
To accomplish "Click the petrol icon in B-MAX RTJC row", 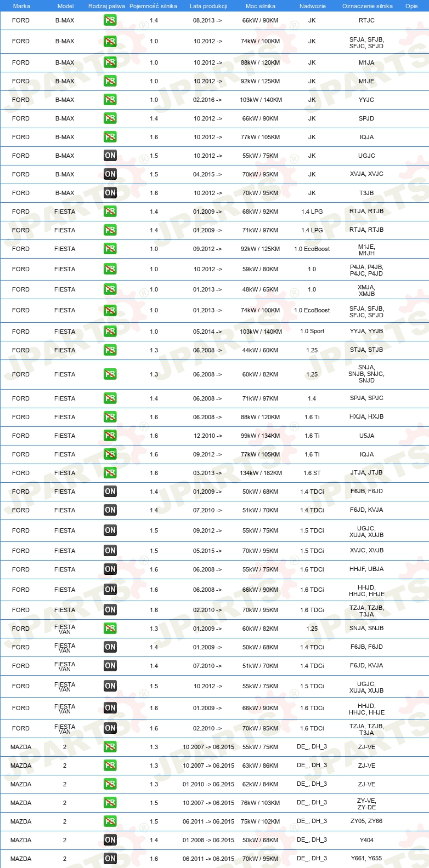I will click(110, 20).
